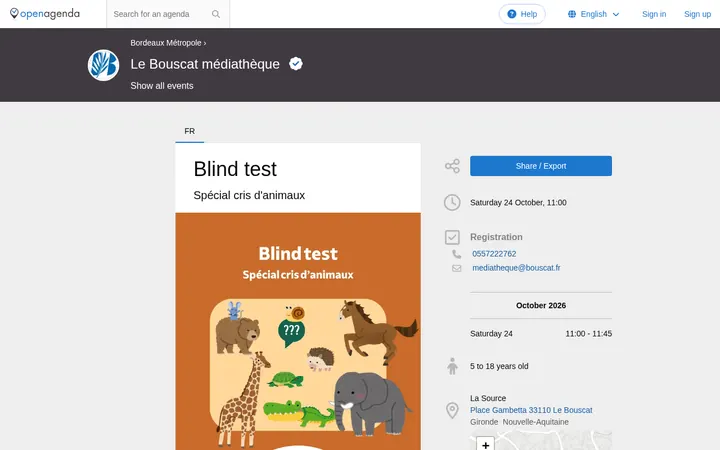Open the Sign in link

[654, 14]
